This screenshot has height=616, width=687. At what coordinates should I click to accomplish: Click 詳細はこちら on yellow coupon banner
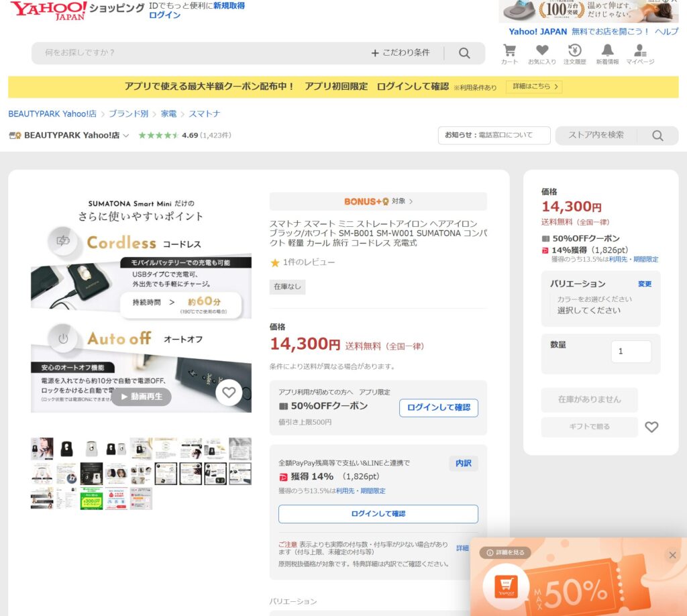pyautogui.click(x=534, y=87)
